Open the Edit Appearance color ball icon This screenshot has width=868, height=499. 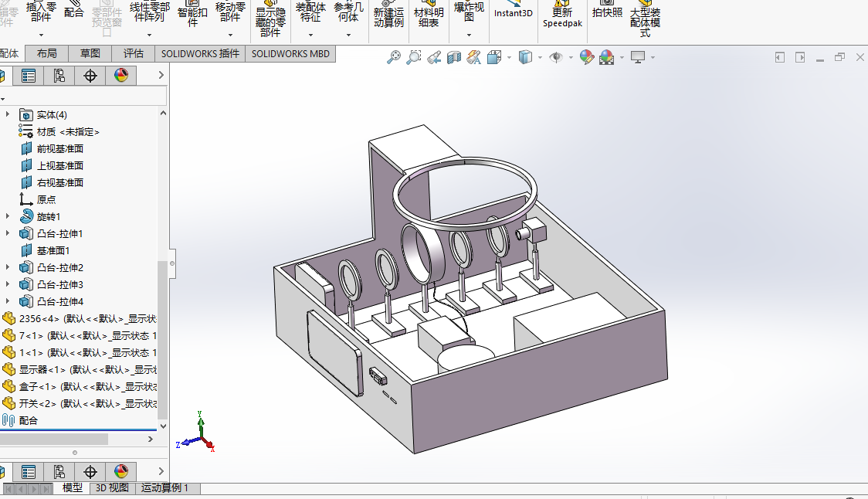(586, 57)
